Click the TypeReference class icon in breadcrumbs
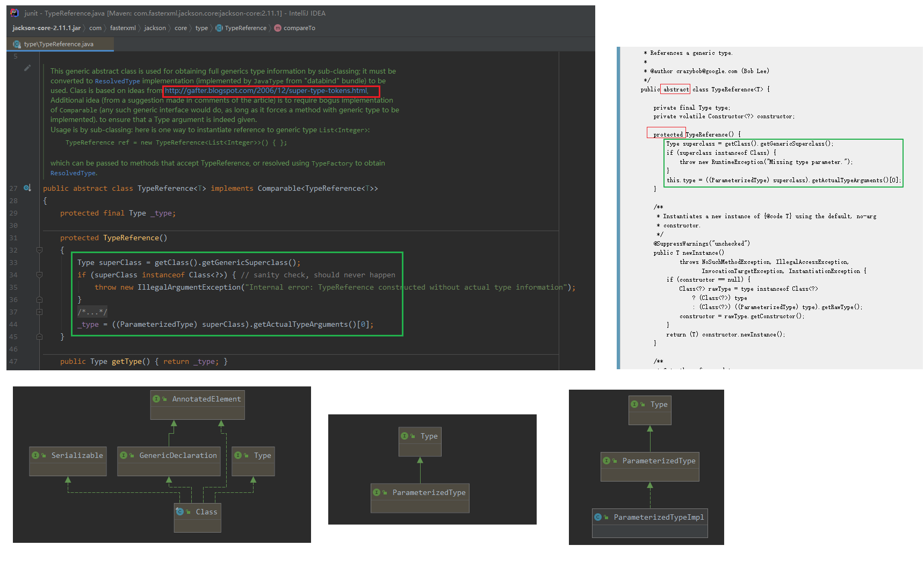 [x=219, y=28]
